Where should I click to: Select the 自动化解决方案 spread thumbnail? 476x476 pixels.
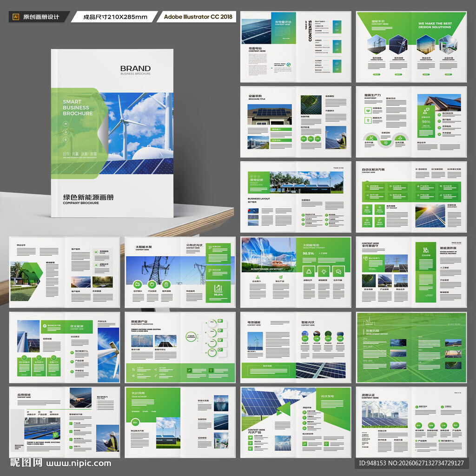click(411, 197)
